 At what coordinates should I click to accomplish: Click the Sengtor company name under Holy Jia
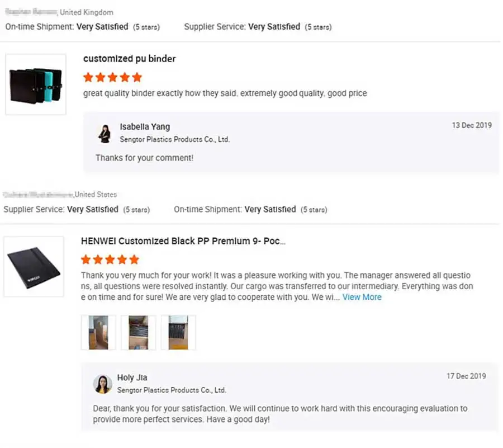click(x=172, y=390)
